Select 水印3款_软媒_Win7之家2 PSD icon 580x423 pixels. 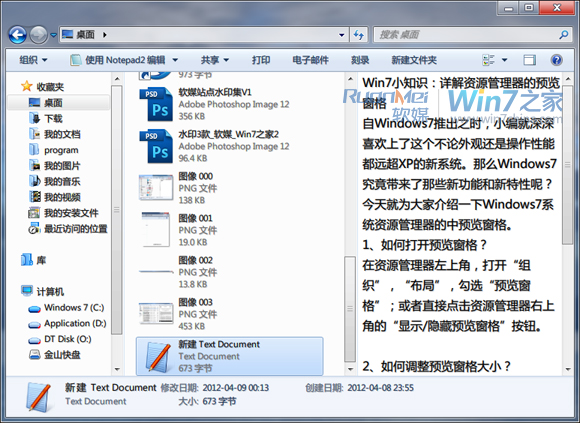(x=156, y=146)
